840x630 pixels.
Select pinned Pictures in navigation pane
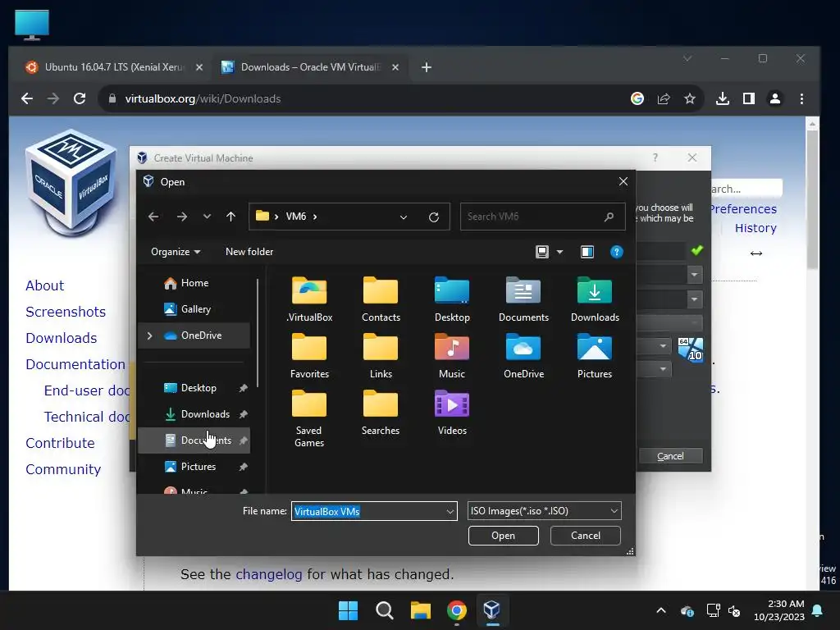(x=194, y=467)
